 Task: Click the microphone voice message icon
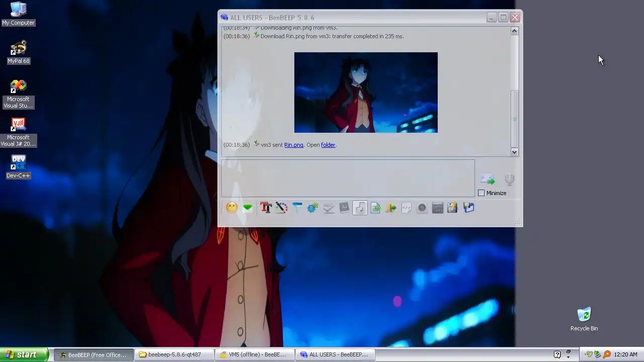pos(509,179)
